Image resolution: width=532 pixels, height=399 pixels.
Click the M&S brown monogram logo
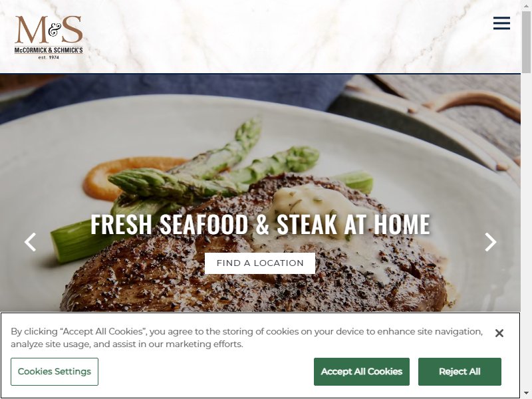coord(49,29)
